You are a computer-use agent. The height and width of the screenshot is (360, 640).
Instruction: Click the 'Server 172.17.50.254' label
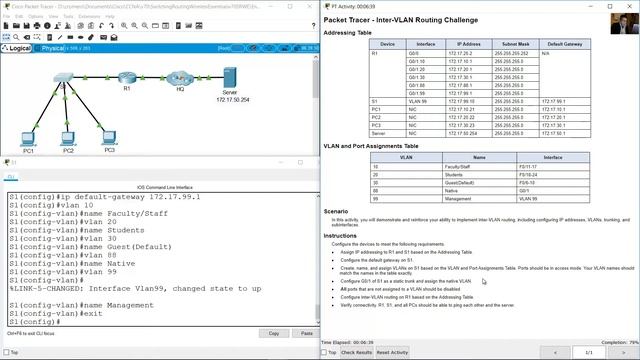232,96
